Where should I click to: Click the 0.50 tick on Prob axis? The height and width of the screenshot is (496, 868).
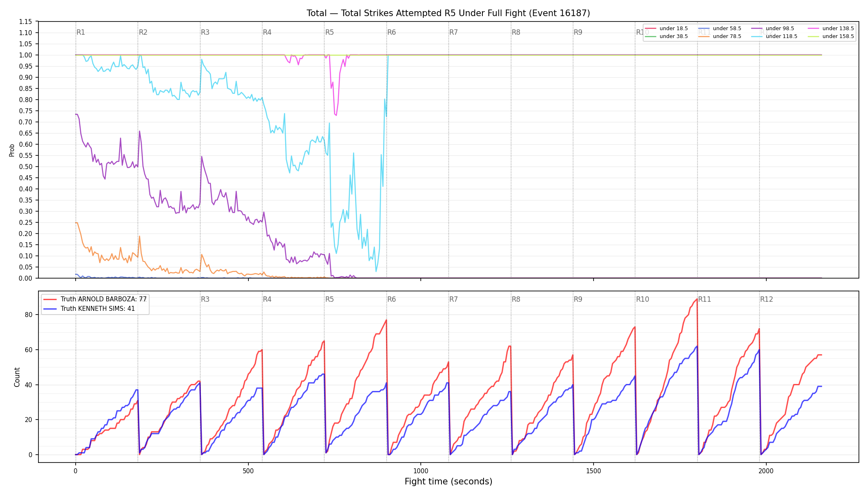(25, 167)
